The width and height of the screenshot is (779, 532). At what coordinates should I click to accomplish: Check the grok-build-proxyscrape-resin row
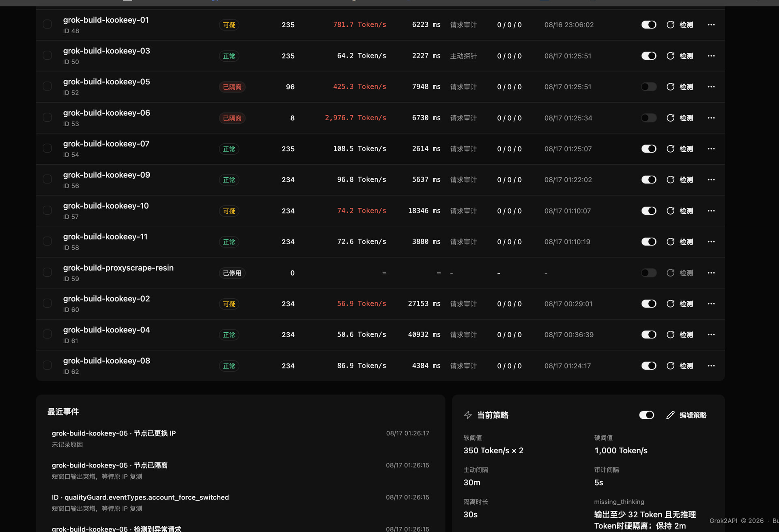click(x=47, y=272)
